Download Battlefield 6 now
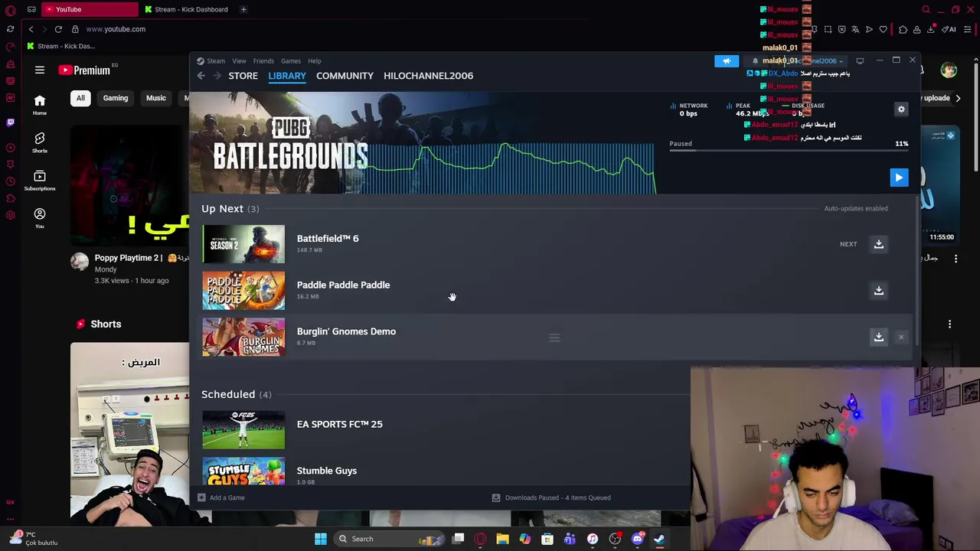Image resolution: width=980 pixels, height=551 pixels. [x=879, y=244]
